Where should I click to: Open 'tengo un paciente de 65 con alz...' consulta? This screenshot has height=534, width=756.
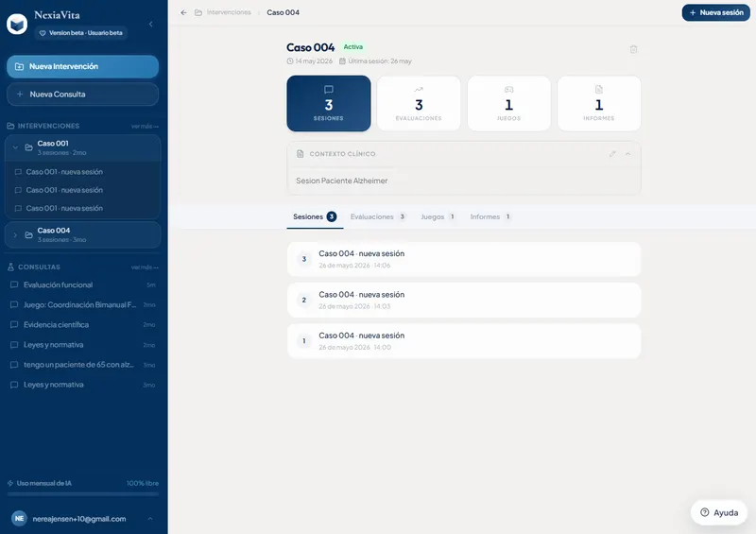[82, 365]
